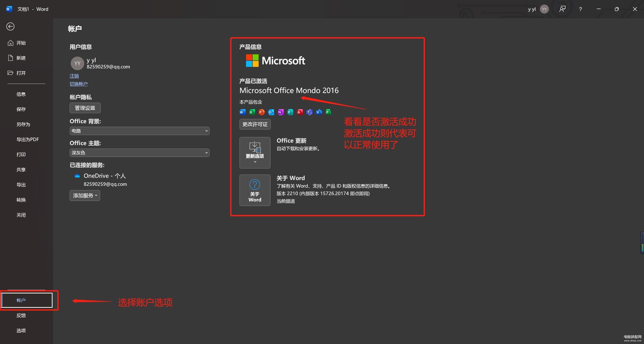Click the Publisher product icon
644x344 pixels.
coord(290,112)
